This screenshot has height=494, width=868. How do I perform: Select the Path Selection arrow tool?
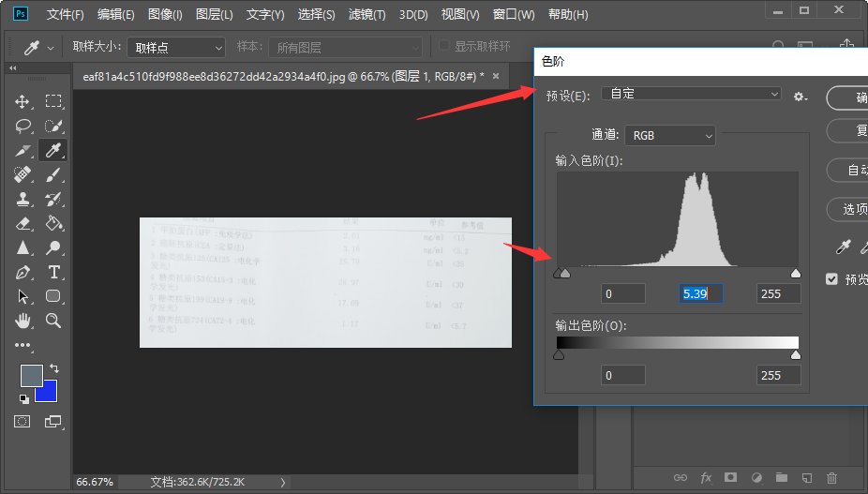(x=22, y=296)
